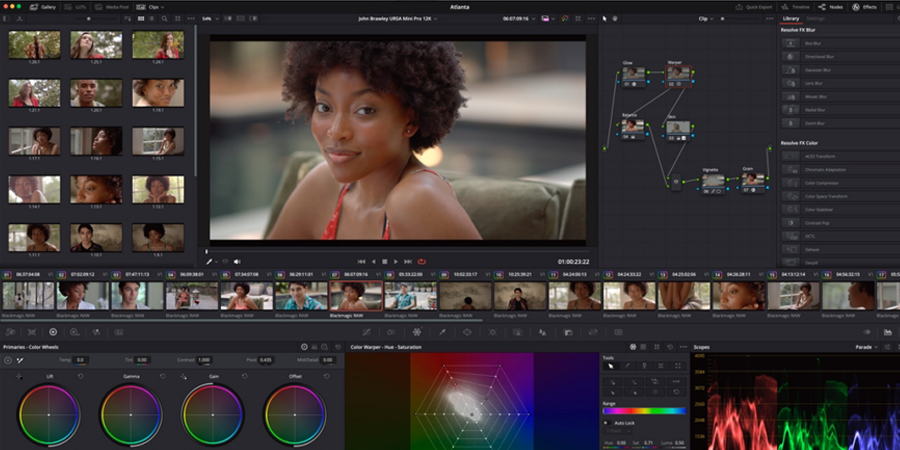Select timeline clip 14 thumbnail
This screenshot has height=450, width=900.
click(x=739, y=296)
